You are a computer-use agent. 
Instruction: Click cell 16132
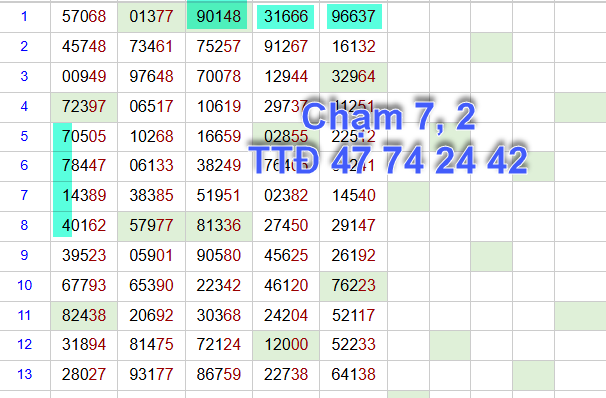354,47
